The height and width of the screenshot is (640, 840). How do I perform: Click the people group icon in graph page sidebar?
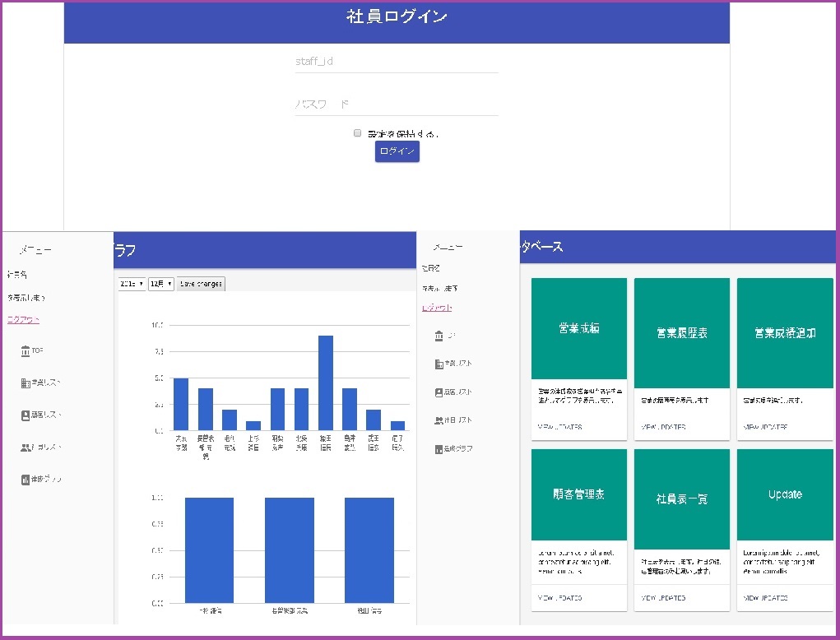pyautogui.click(x=26, y=448)
